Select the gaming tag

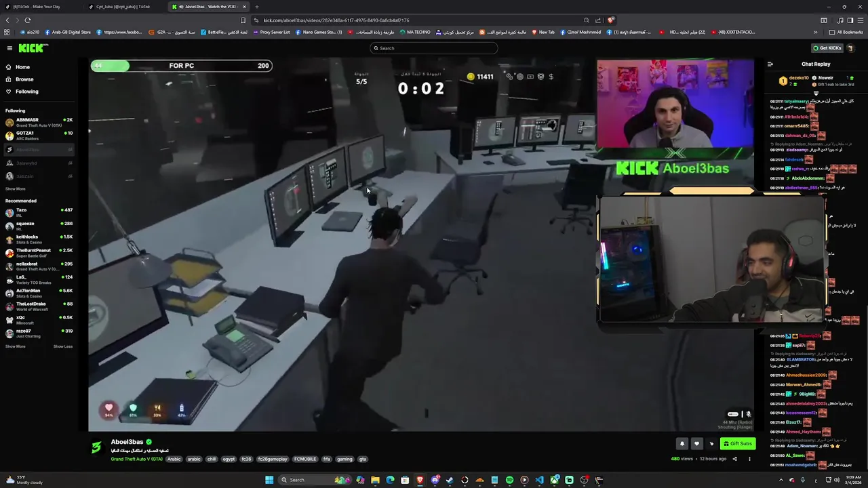click(x=344, y=460)
